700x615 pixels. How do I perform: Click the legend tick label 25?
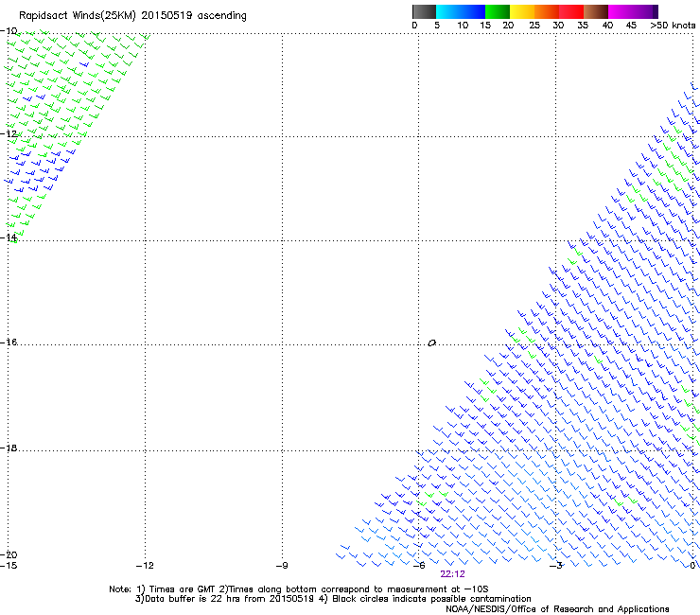pos(534,26)
